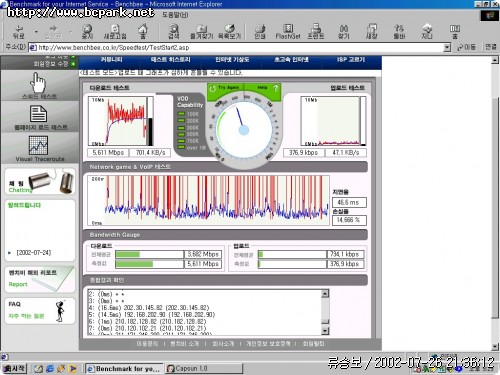Click the Back arrow toolbar icon
This screenshot has width=500, height=375.
pos(19,31)
